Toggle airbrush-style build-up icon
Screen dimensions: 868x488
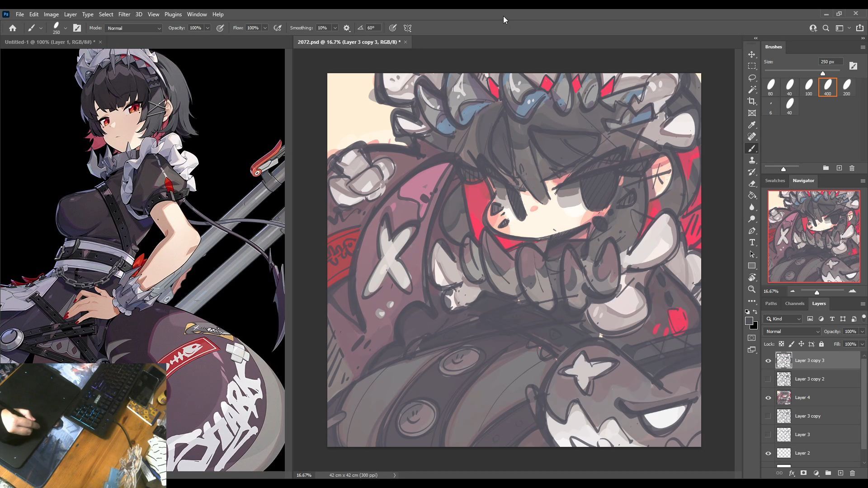278,28
